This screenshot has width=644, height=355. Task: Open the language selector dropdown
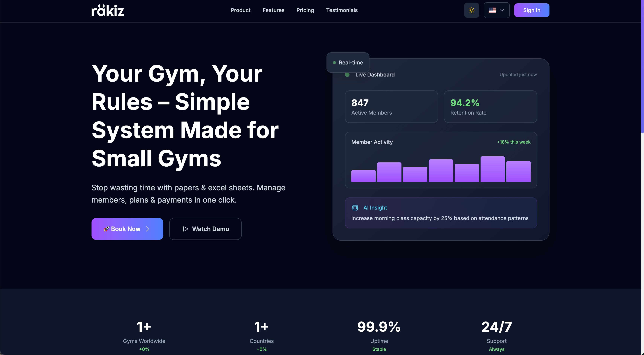(x=497, y=10)
